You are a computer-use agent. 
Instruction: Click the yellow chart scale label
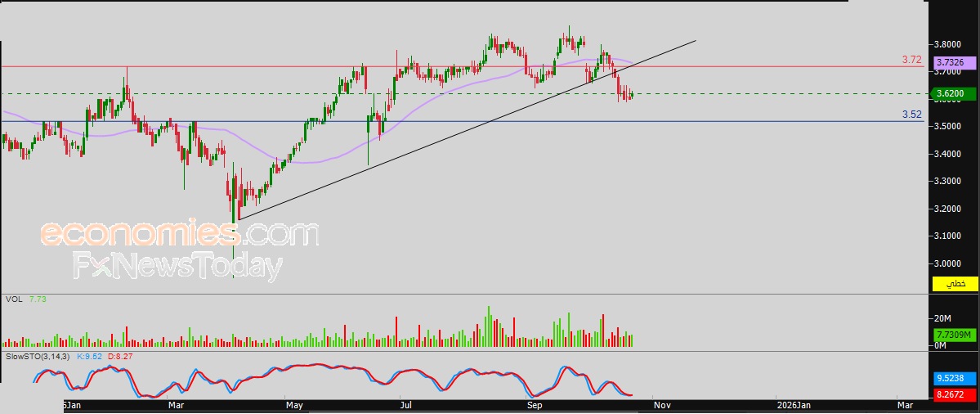click(955, 284)
